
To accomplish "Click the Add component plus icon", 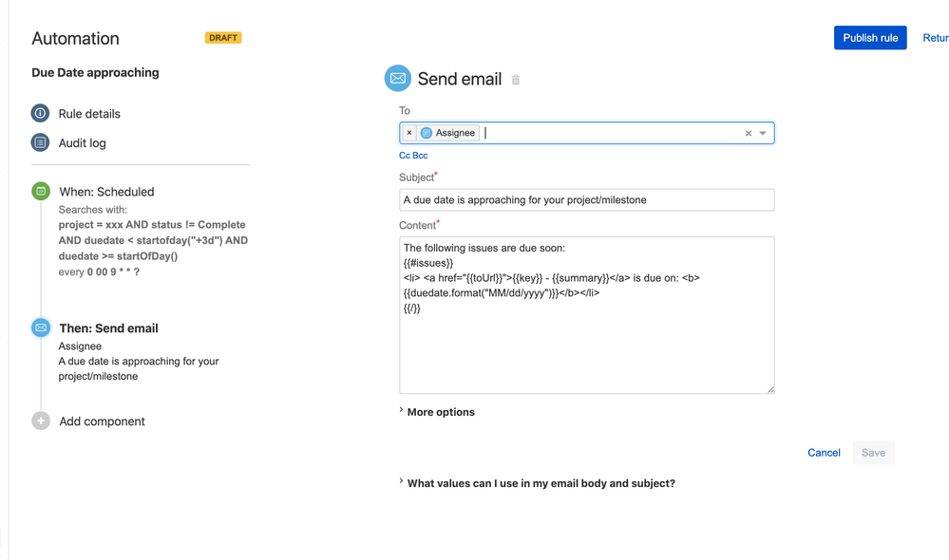I will coord(41,420).
